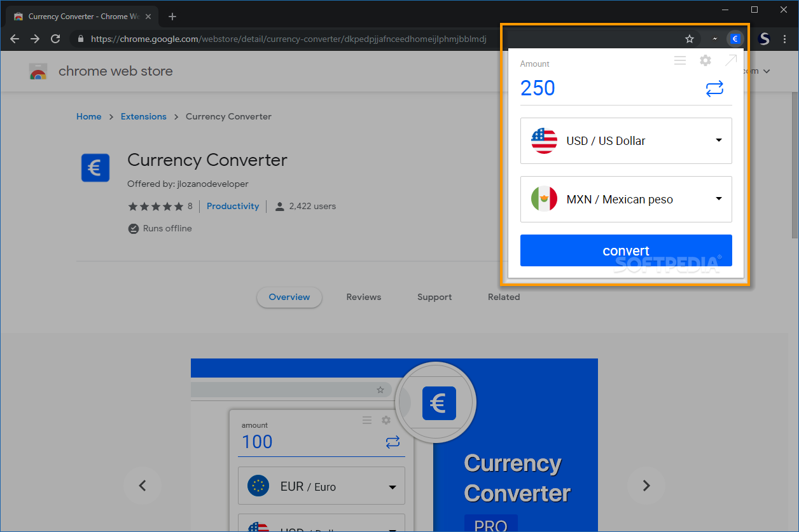The width and height of the screenshot is (799, 532).
Task: Go to the Extensions breadcrumb link
Action: [144, 116]
